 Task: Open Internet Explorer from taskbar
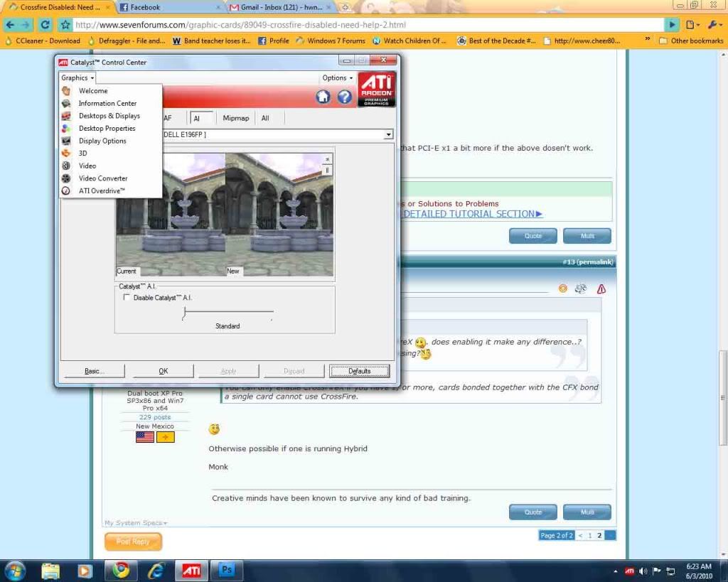[x=156, y=571]
